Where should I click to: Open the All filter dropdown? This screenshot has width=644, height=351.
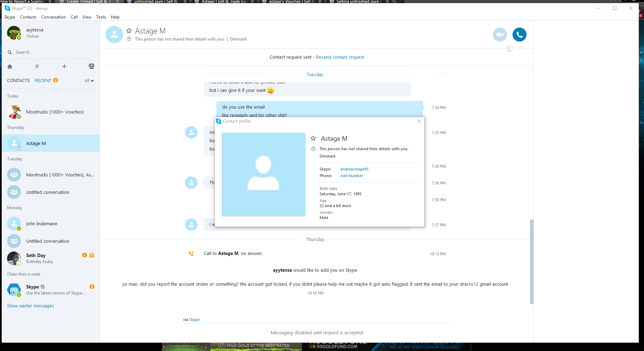pos(89,81)
